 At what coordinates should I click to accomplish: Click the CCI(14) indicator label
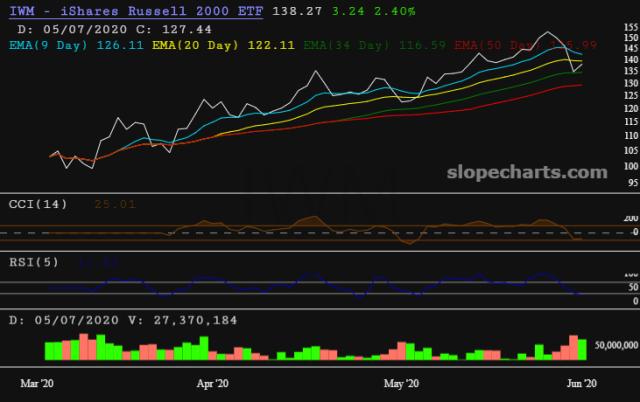[37, 203]
